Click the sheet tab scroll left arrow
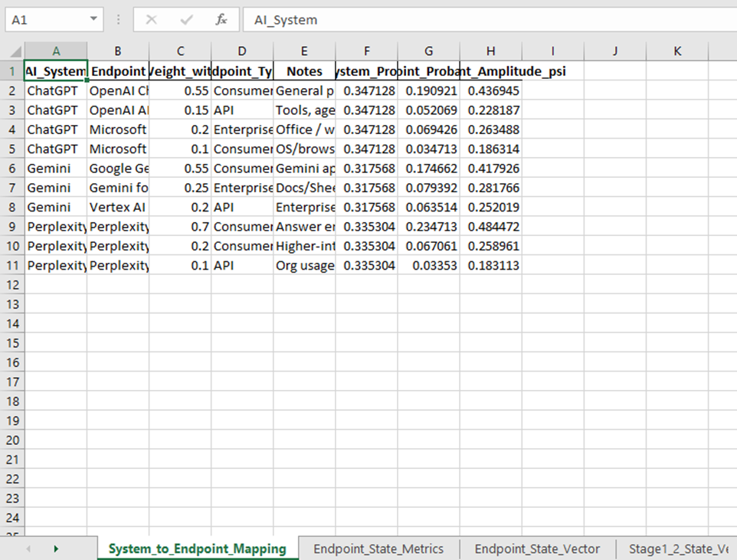The image size is (737, 560). [x=28, y=549]
